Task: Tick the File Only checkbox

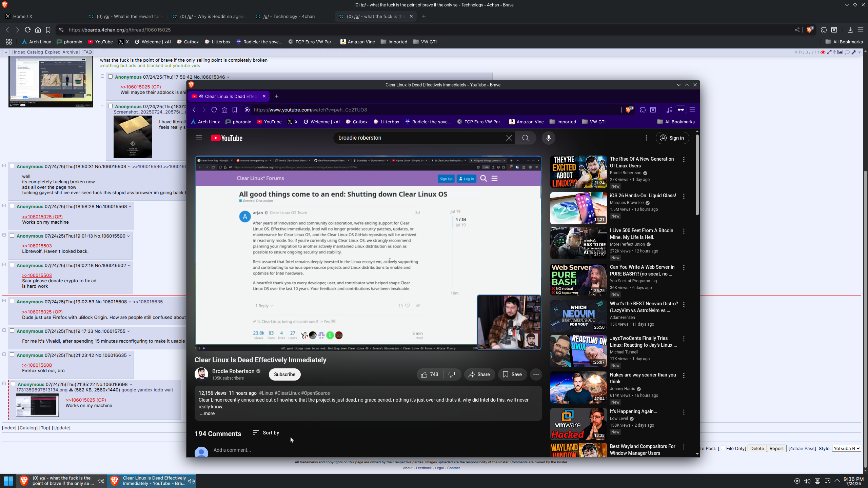Action: coord(723,448)
